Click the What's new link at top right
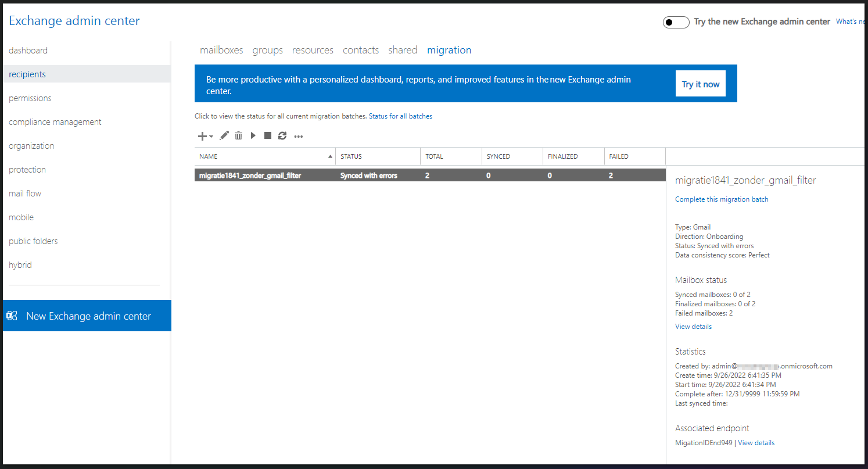The image size is (868, 469). 851,22
